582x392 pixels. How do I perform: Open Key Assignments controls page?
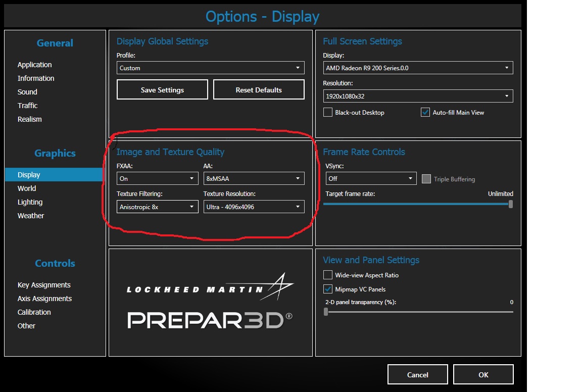[x=44, y=285]
